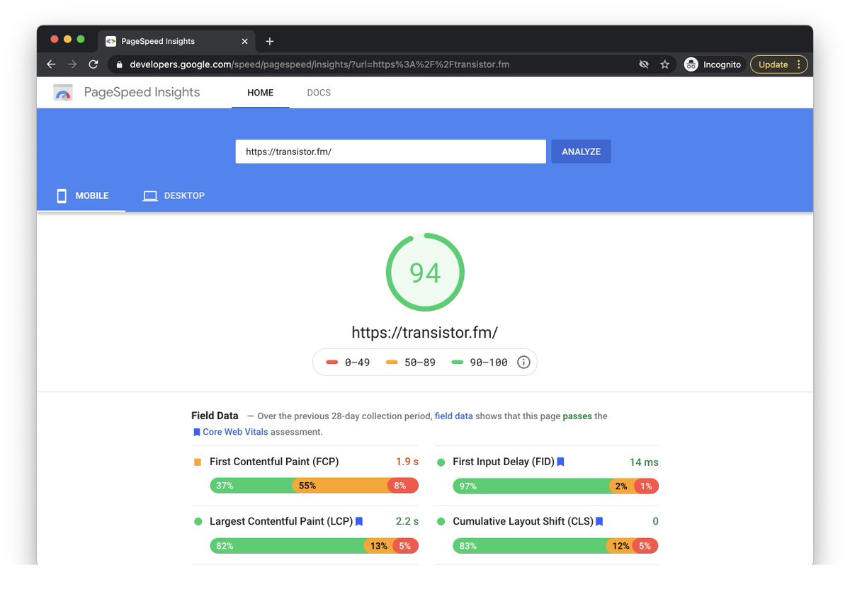Viewport: 850px width, 616px height.
Task: Open the field data link
Action: point(453,416)
